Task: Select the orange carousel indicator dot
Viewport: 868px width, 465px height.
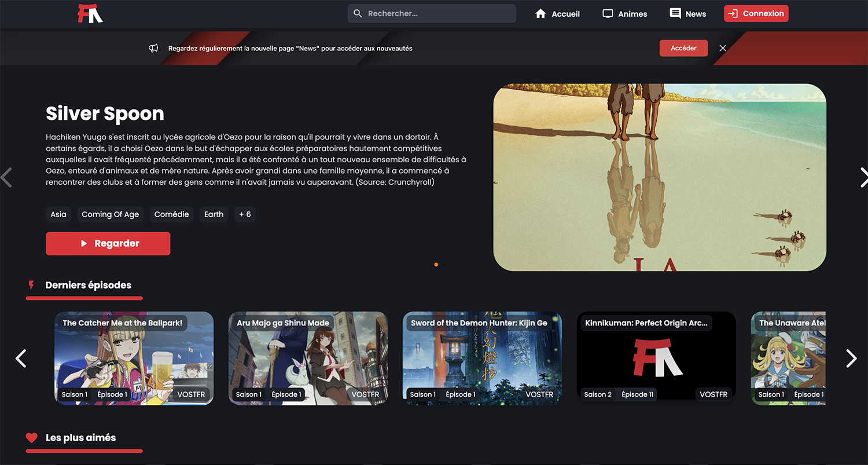Action: pos(436,265)
